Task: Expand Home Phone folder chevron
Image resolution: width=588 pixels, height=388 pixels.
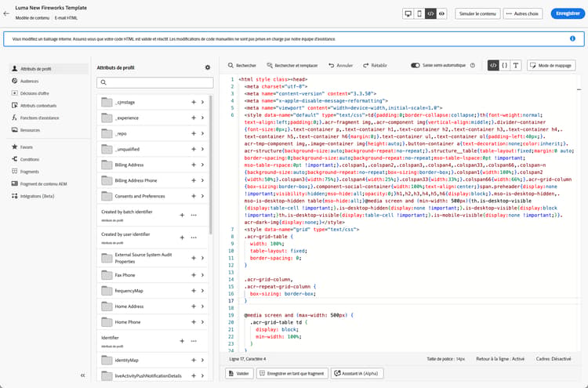Action: point(202,322)
